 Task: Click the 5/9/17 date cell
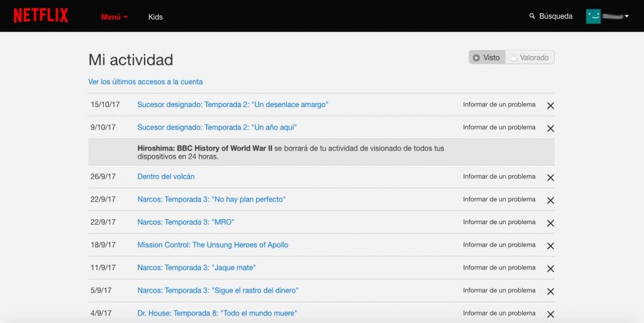coord(101,290)
